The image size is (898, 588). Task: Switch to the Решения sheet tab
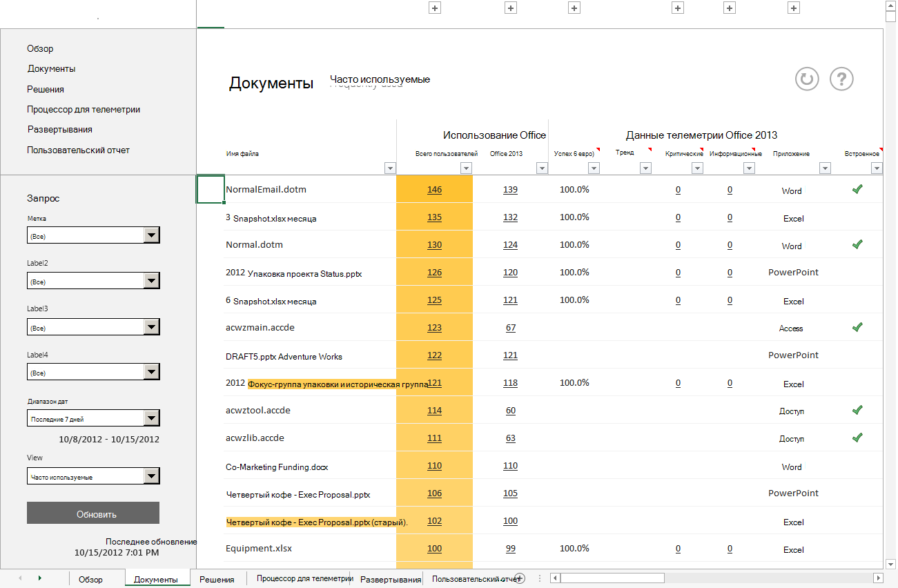click(x=217, y=579)
